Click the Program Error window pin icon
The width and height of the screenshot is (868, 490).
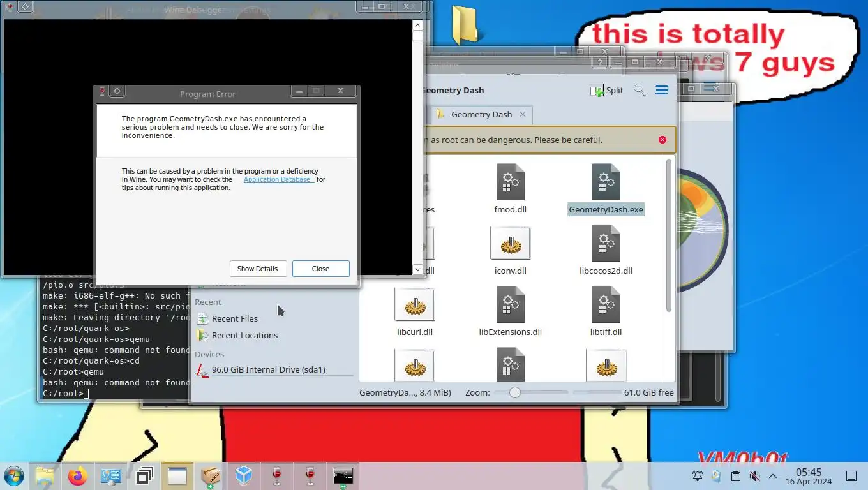point(117,91)
